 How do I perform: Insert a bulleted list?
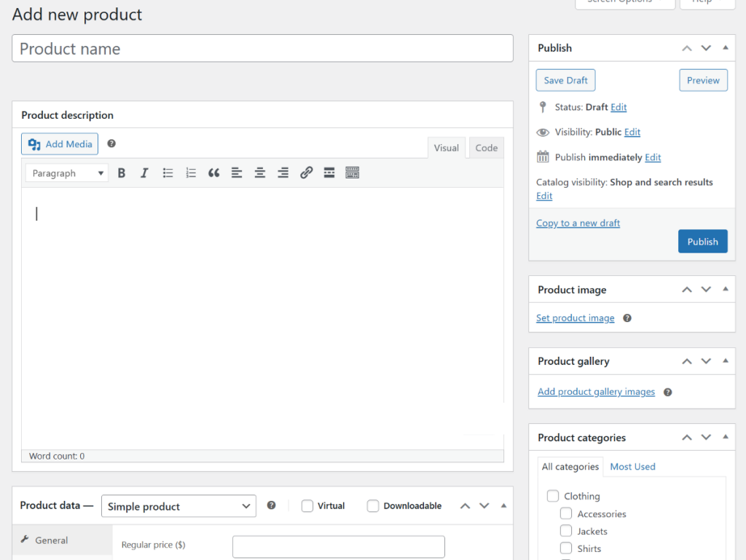click(168, 173)
